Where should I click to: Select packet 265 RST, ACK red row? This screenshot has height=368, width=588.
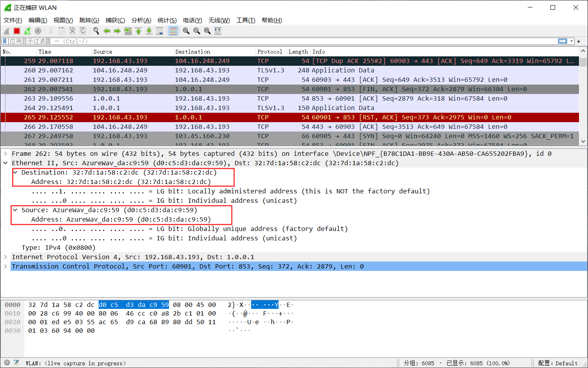[x=290, y=117]
